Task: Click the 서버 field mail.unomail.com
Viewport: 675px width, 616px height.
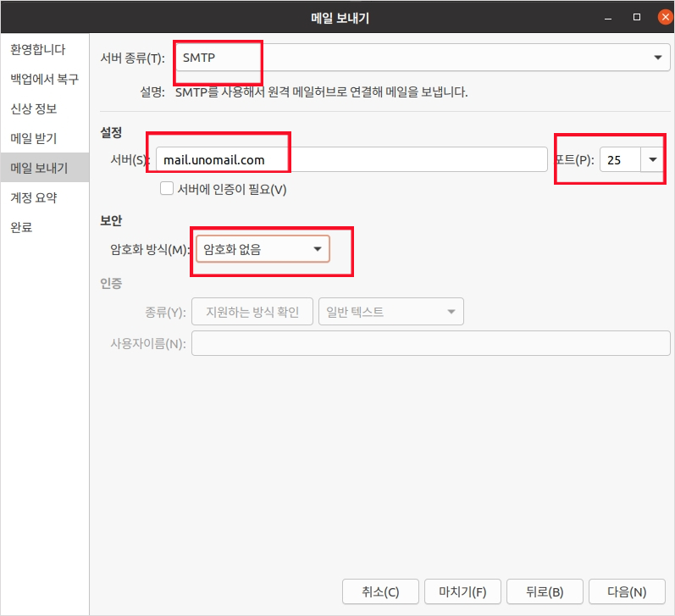Action: point(351,160)
